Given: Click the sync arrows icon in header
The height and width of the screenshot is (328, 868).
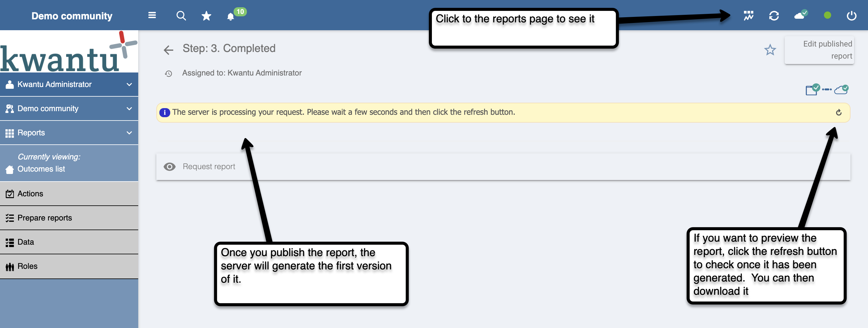Looking at the screenshot, I should point(774,16).
